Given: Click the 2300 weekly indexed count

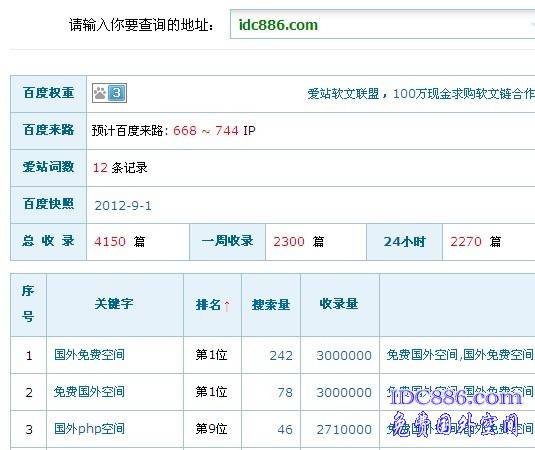Looking at the screenshot, I should 289,242.
